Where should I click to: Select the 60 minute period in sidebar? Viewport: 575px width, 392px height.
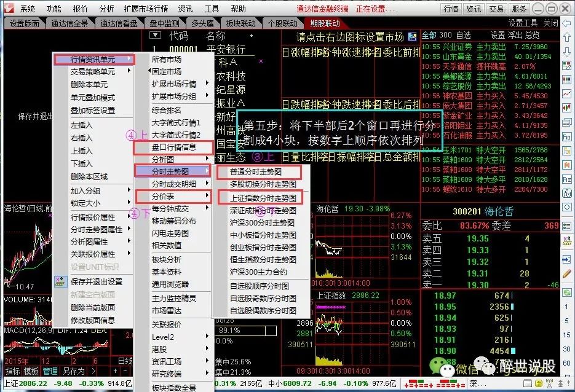[x=566, y=363]
